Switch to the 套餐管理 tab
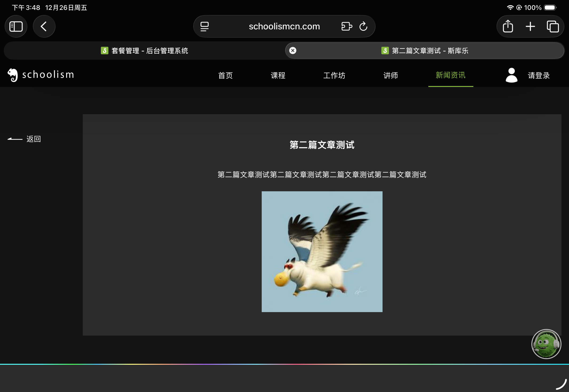The height and width of the screenshot is (392, 569). tap(144, 51)
